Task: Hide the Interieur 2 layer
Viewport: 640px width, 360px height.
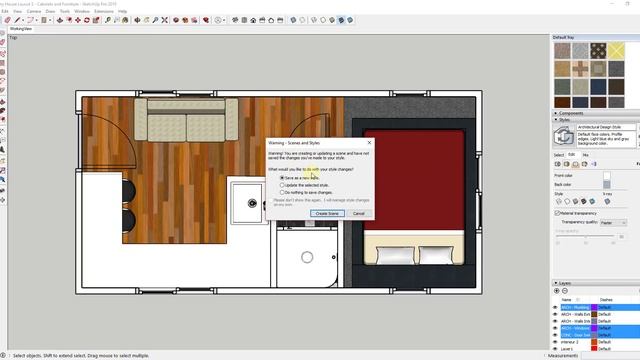Action: [555, 342]
